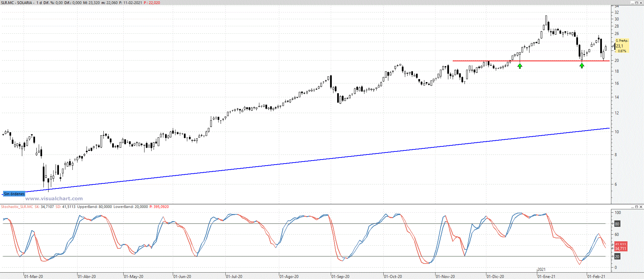
Task: Click the 6 price axis label
Action: coord(616,184)
